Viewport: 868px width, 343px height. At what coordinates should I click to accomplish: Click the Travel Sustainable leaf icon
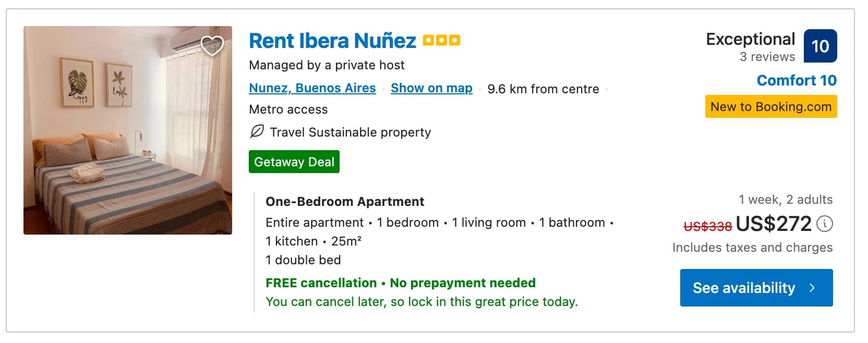coord(257,131)
